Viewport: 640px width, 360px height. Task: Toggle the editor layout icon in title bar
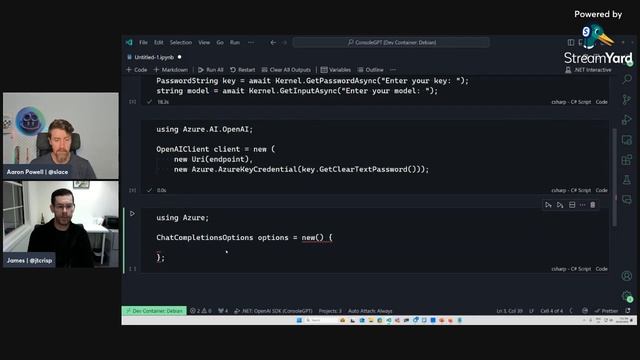[x=571, y=42]
